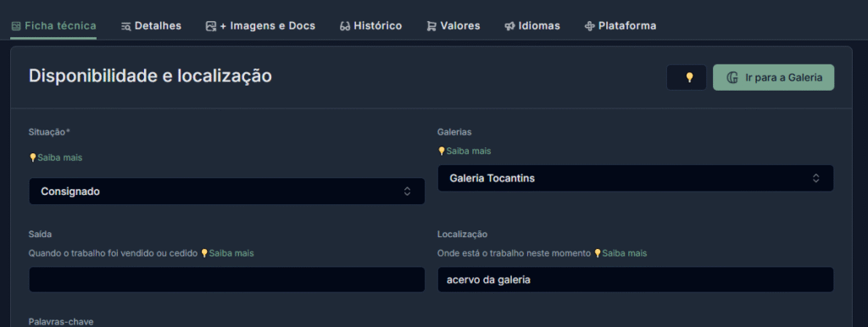Screen dimensions: 868x327
Task: Open Saiba mais link beside Saída description
Action: 227,252
